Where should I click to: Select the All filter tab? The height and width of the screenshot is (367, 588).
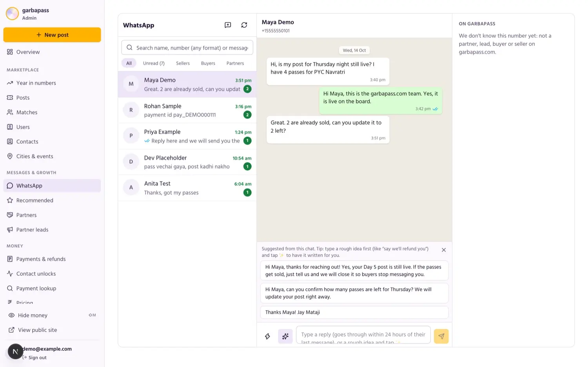129,63
